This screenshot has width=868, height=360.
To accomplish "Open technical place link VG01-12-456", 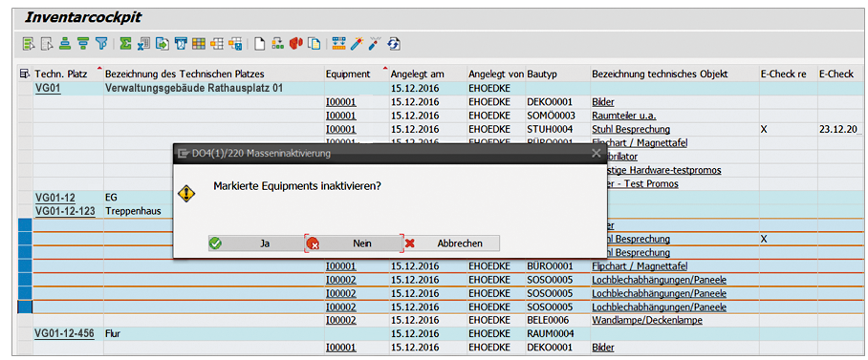I will pos(64,334).
